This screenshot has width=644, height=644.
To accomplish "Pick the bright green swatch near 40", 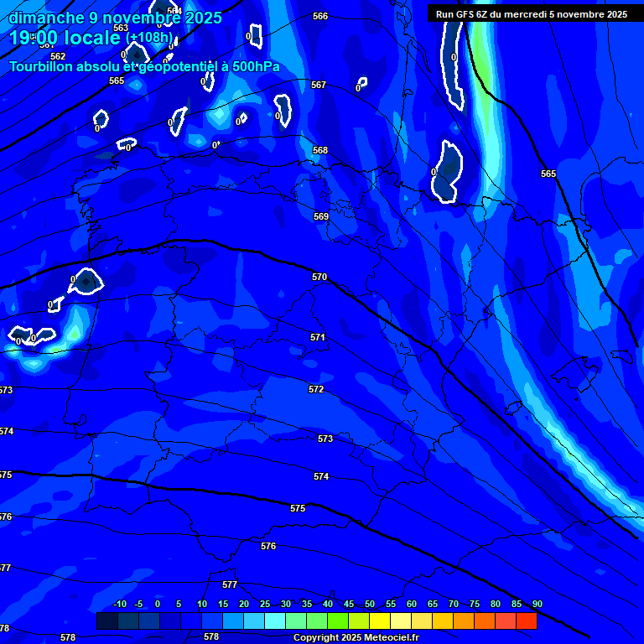I will pyautogui.click(x=337, y=621).
